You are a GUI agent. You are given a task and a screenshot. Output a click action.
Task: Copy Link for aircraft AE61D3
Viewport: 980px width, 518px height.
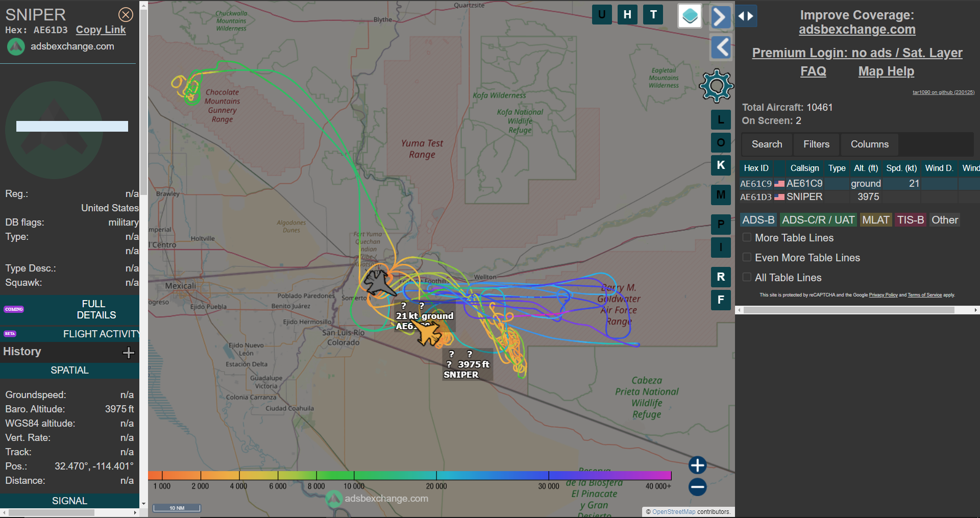point(101,30)
